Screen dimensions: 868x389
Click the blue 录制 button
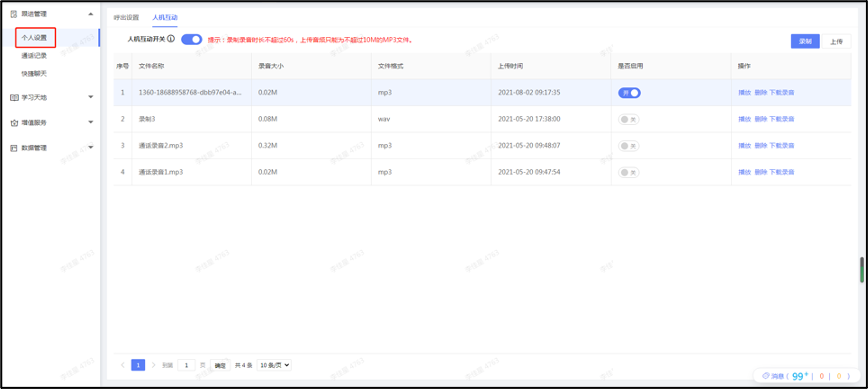tap(805, 41)
